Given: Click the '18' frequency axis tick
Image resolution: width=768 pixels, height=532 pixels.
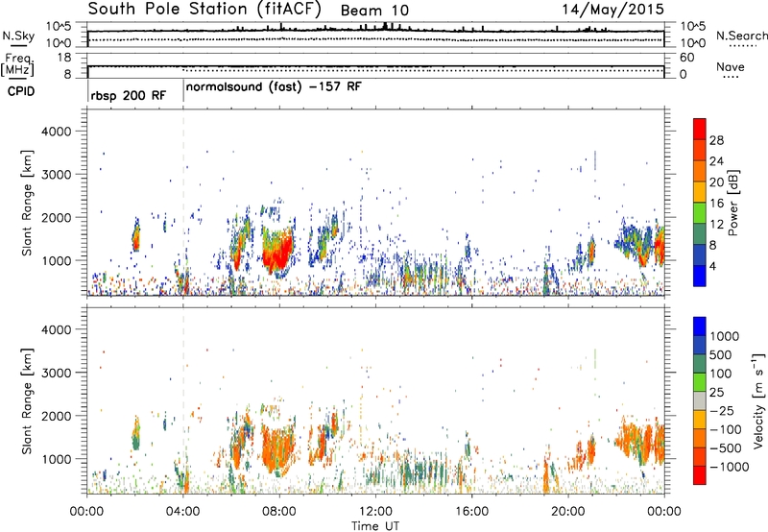Looking at the screenshot, I should [x=64, y=58].
